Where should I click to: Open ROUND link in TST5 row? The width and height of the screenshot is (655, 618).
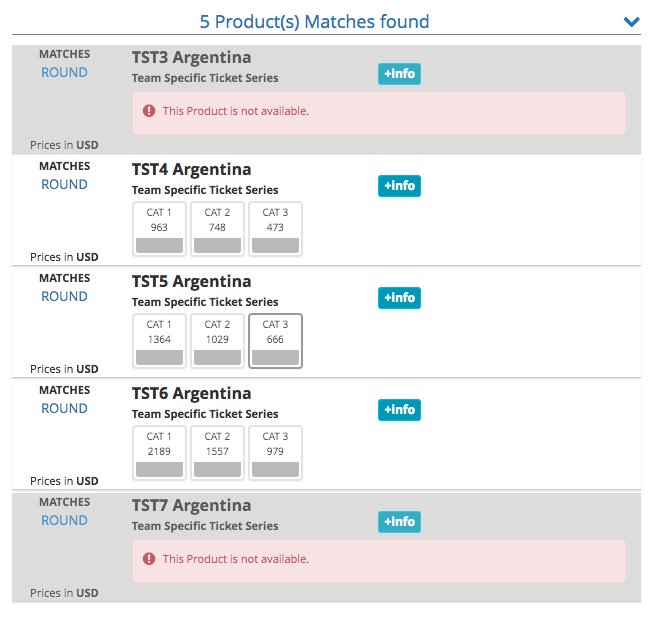(x=64, y=296)
